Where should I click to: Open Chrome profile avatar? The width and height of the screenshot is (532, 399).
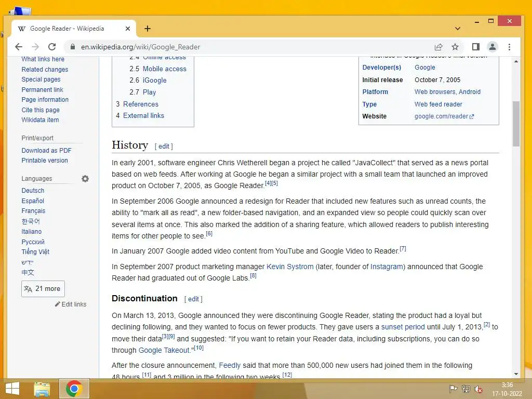pos(493,47)
